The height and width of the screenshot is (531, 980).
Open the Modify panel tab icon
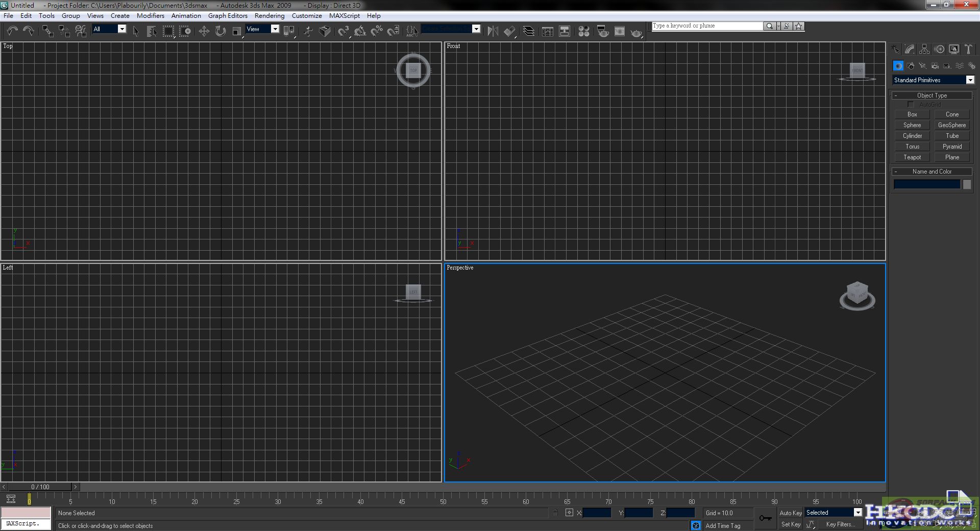coord(910,49)
